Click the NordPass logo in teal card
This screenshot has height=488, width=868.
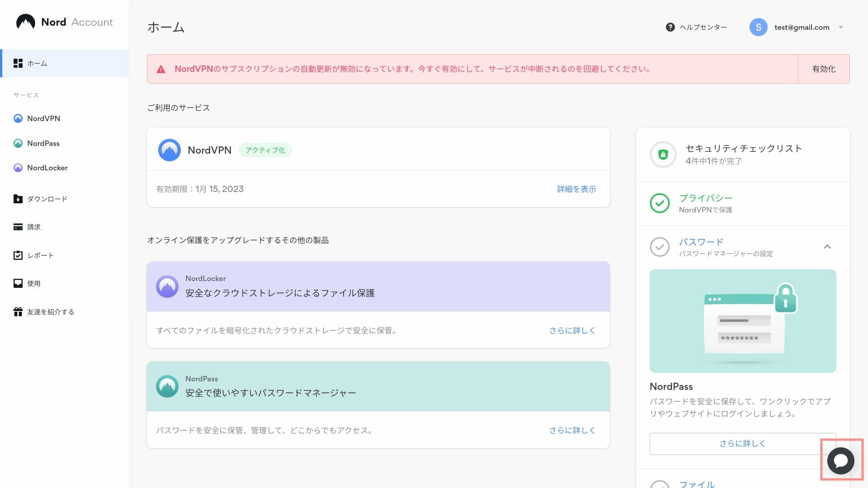[x=167, y=387]
